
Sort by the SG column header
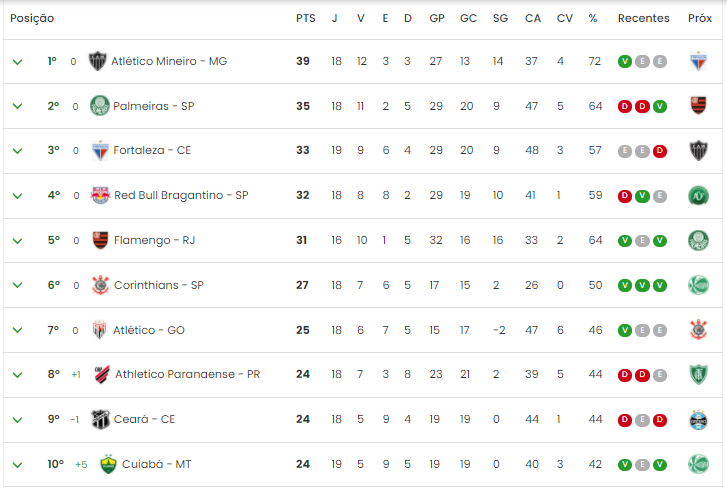point(500,19)
